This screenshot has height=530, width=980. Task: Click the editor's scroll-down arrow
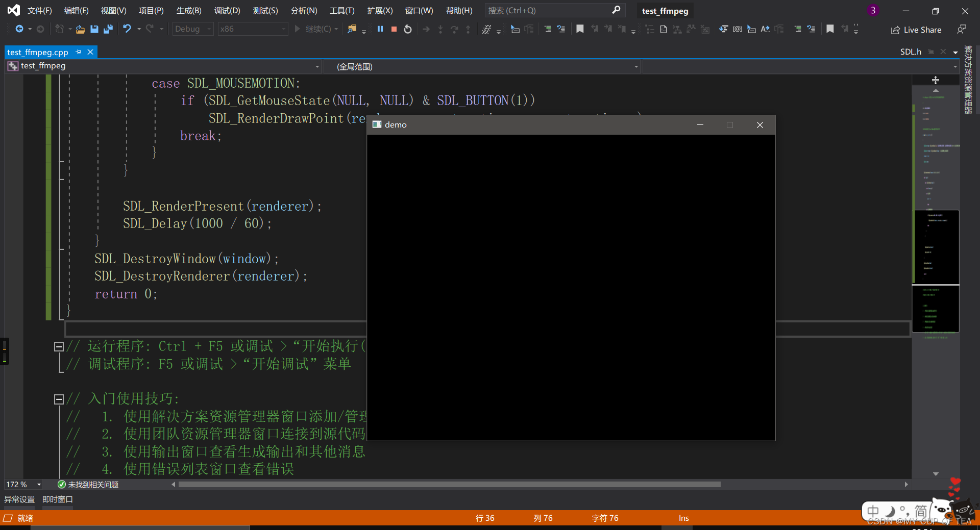[x=936, y=474]
